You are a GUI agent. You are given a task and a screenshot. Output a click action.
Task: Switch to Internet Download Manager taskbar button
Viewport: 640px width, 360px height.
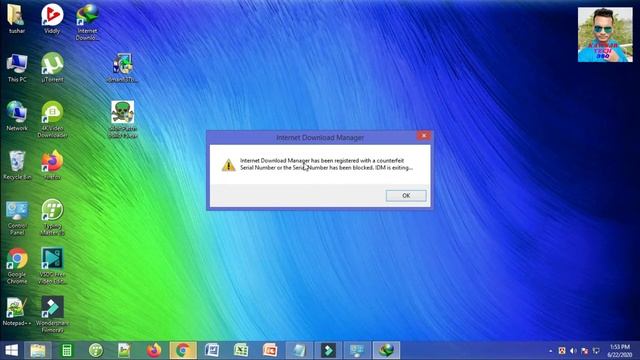pyautogui.click(x=386, y=350)
